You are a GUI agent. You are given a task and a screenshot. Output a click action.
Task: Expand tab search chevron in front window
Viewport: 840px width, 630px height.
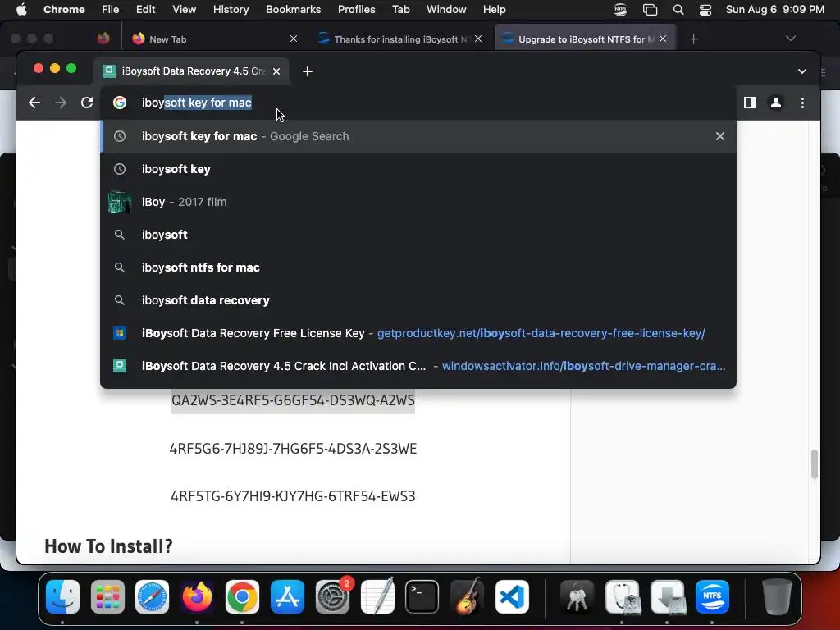click(802, 71)
